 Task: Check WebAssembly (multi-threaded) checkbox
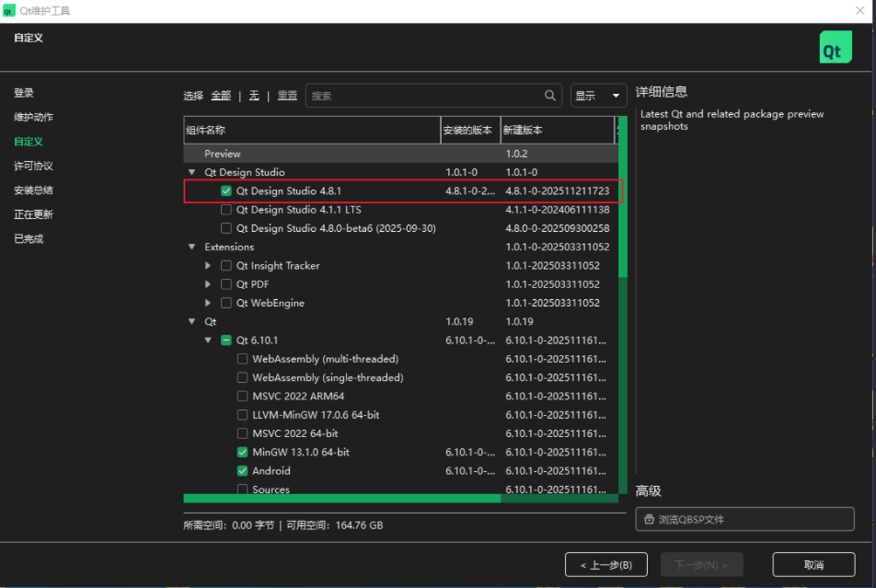[x=242, y=359]
